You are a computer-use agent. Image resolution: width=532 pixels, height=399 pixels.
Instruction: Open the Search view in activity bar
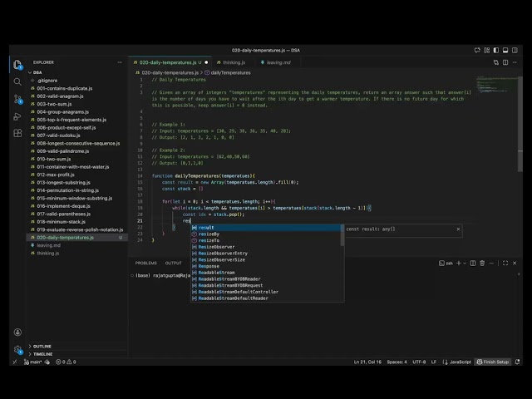(17, 81)
